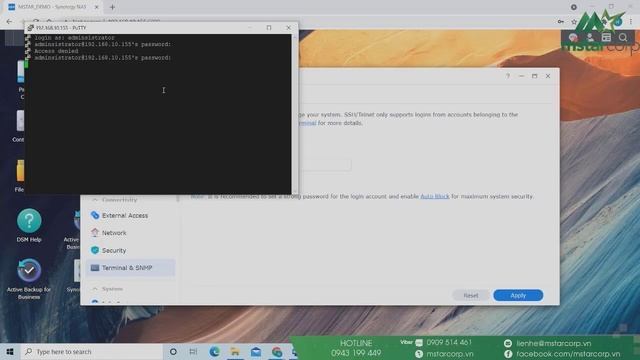Viewport: 640px width, 360px height.
Task: Launch Microsoft Edge from taskbar
Action: (214, 351)
